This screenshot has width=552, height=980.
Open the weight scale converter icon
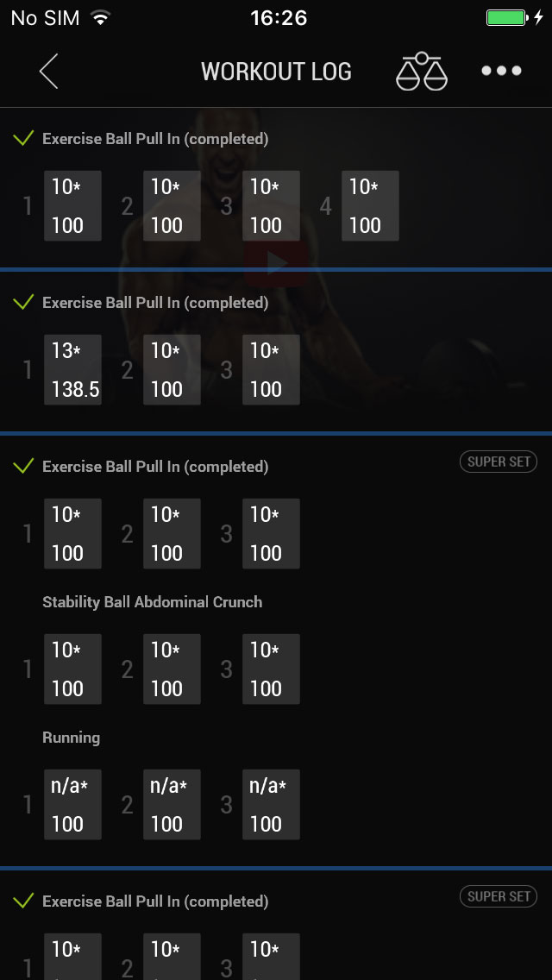click(x=422, y=72)
